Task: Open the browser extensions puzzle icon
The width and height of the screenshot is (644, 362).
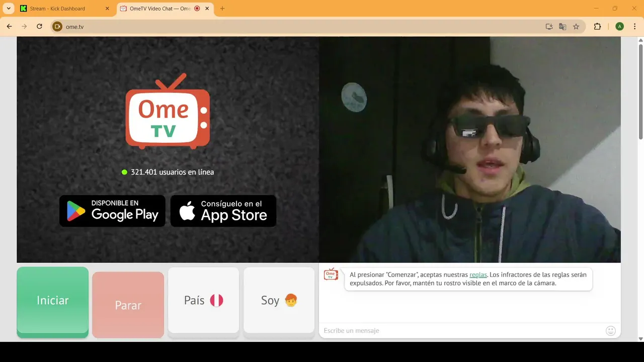Action: click(x=598, y=27)
